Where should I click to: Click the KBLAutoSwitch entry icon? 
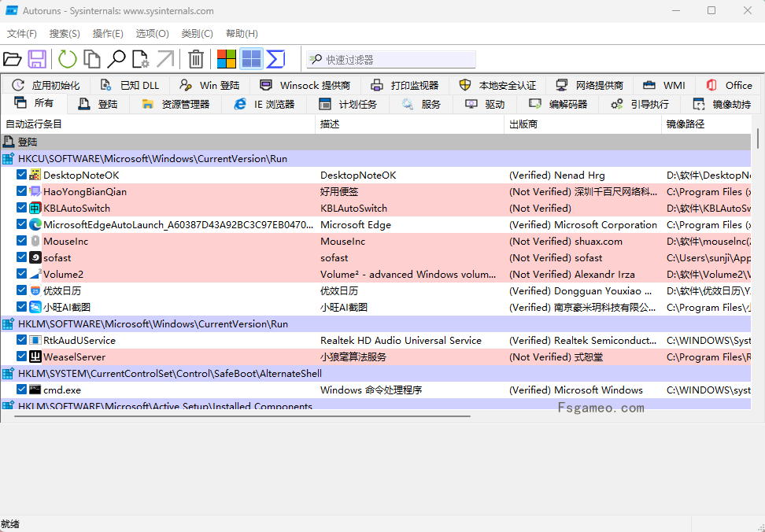point(35,209)
